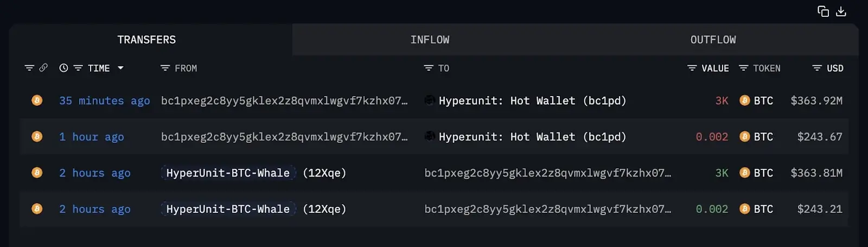Click the Bitcoin icon on the first row

tap(37, 100)
